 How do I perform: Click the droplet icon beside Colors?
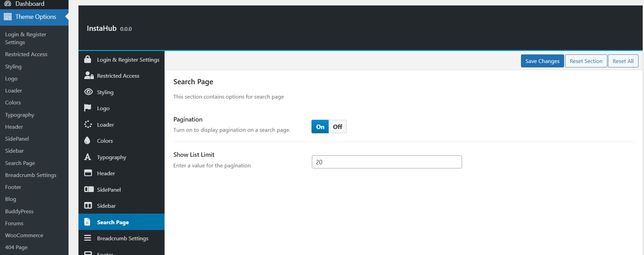[x=87, y=141]
